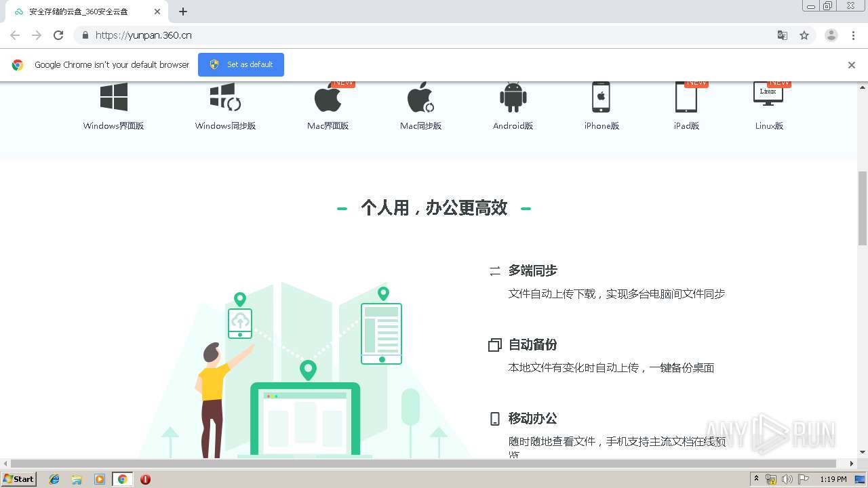The height and width of the screenshot is (488, 868).
Task: View site security lock info
Action: pos(85,35)
